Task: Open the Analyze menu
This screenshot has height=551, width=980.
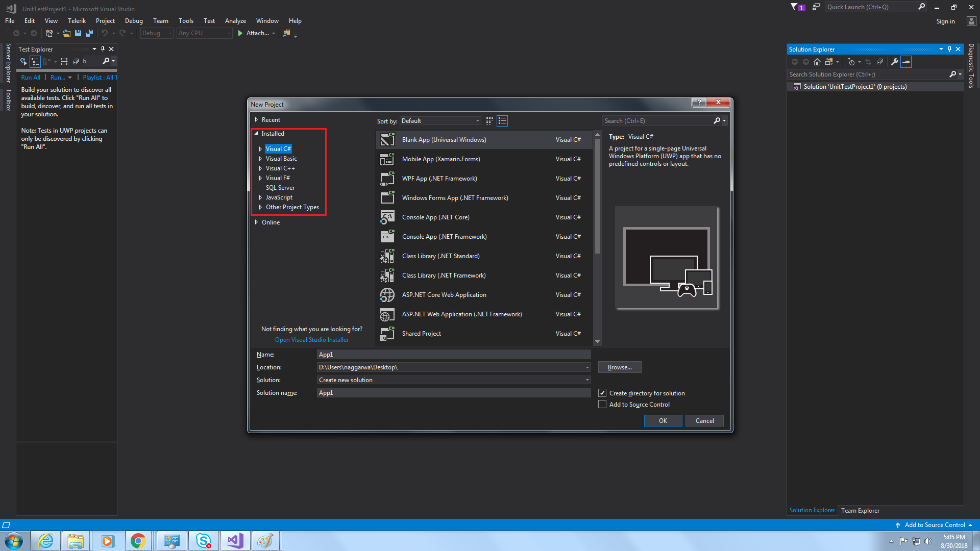Action: [235, 21]
